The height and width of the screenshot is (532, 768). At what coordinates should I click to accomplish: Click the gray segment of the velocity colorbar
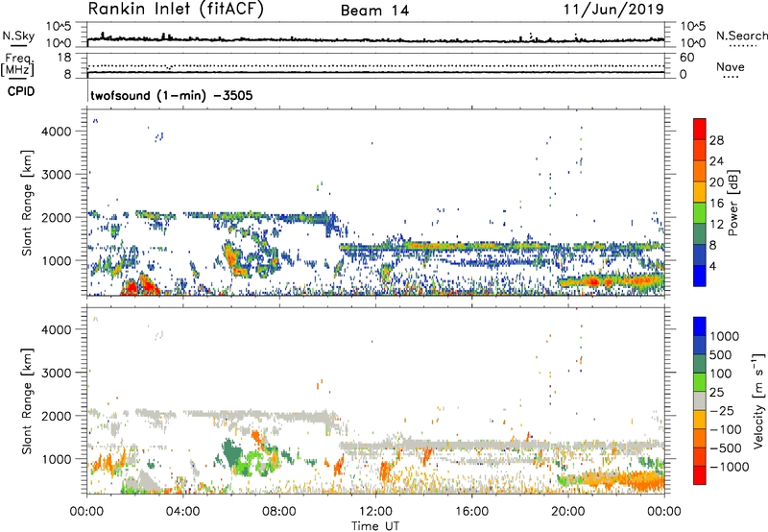tap(700, 401)
